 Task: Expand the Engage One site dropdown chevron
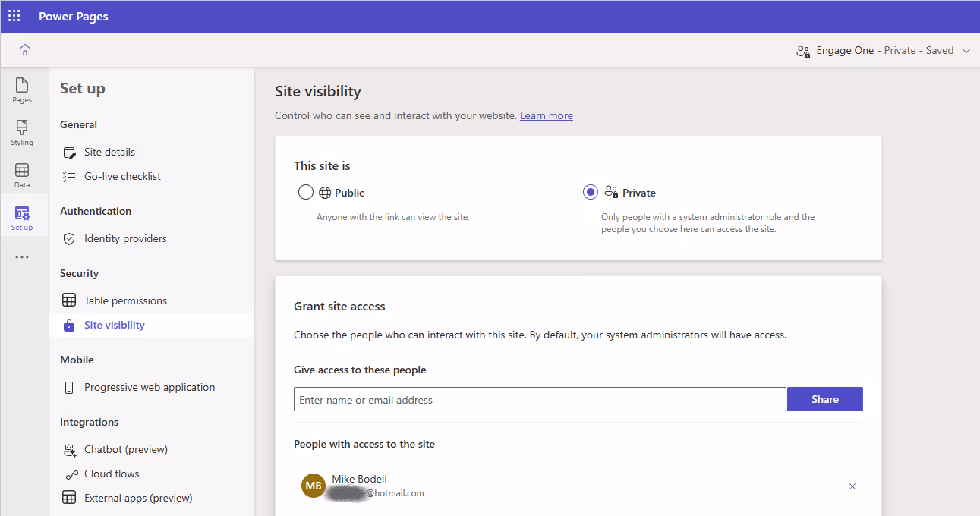pos(966,51)
